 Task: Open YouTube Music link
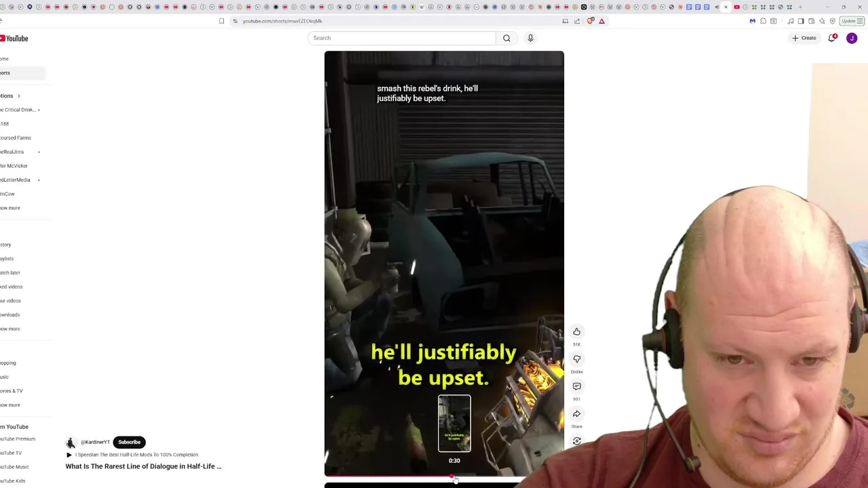[14, 467]
